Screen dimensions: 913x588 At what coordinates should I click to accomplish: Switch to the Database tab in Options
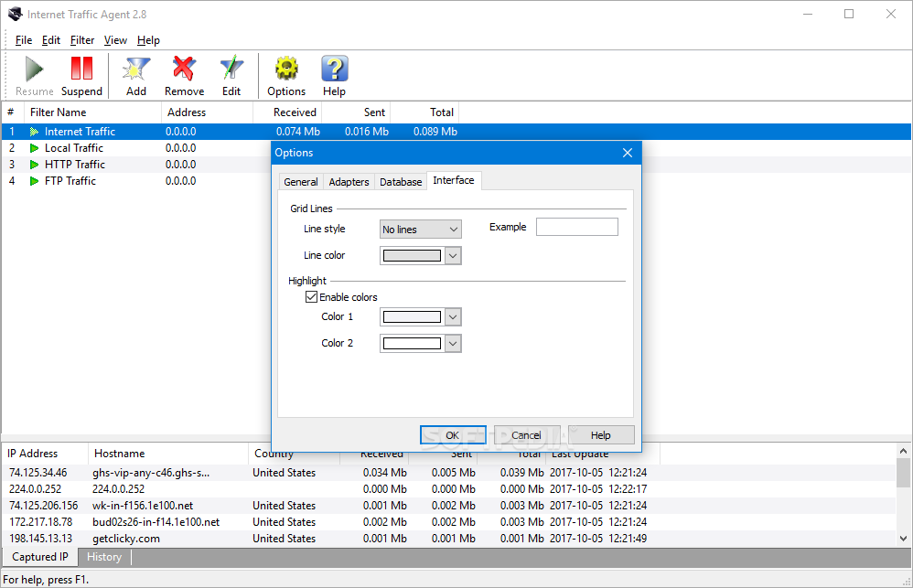[x=401, y=182]
